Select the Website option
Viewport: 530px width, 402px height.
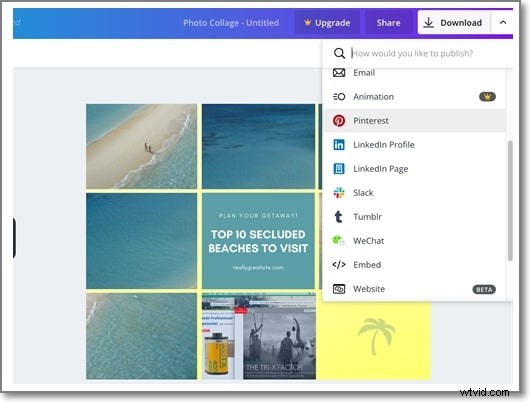pos(414,289)
